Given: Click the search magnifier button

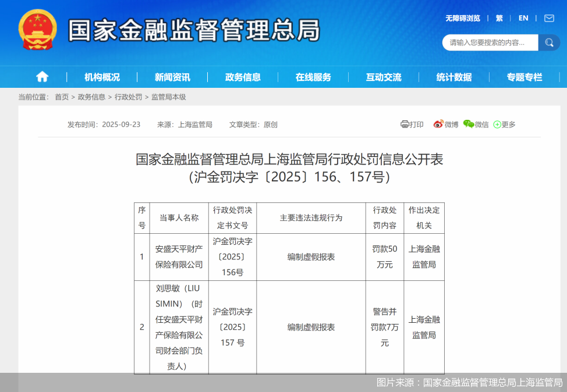Looking at the screenshot, I should click(x=548, y=42).
